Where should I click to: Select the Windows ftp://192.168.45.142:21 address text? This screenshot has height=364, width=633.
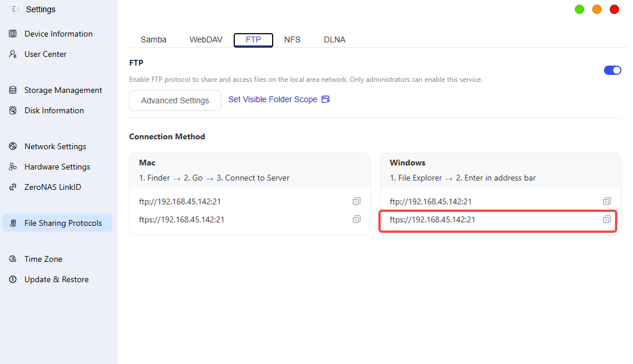click(x=431, y=201)
